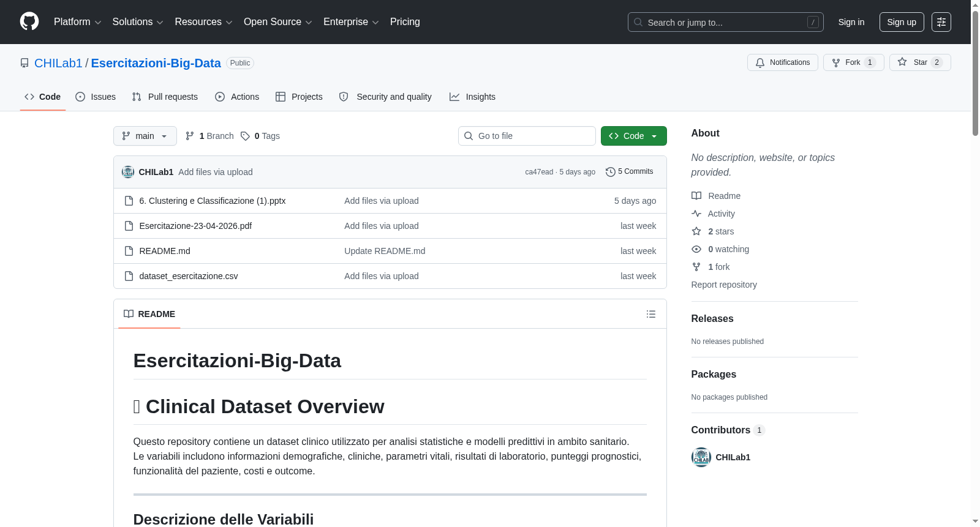Viewport: 980px width, 527px height.
Task: Fork the repository with Fork button
Action: [854, 62]
